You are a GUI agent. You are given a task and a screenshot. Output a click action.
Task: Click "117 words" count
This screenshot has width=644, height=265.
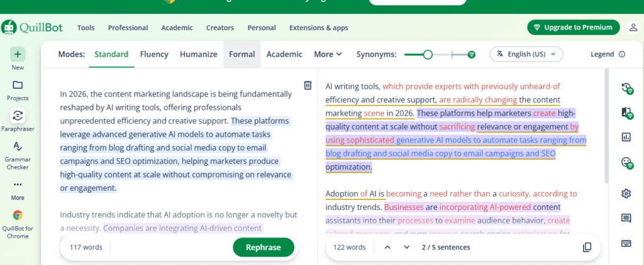86,247
